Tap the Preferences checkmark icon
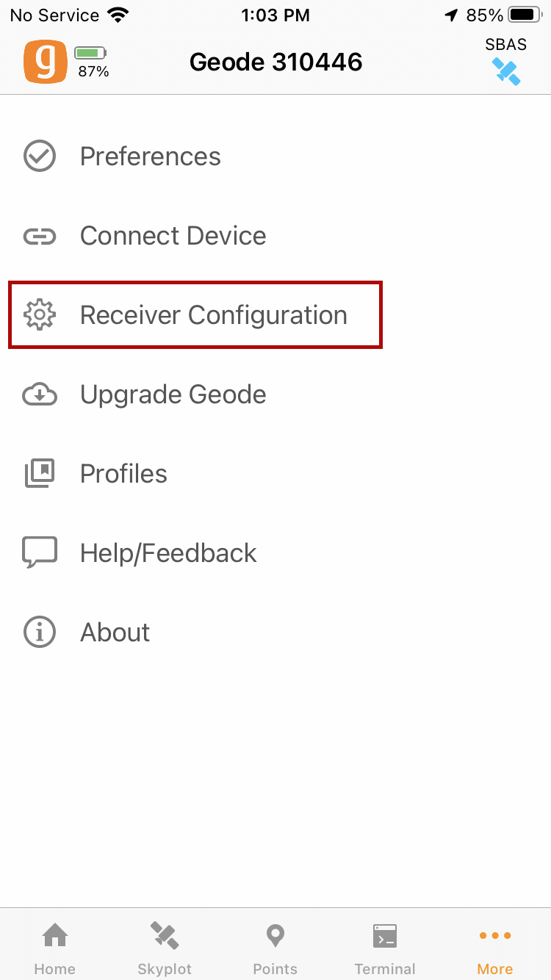The image size is (551, 980). click(x=40, y=156)
